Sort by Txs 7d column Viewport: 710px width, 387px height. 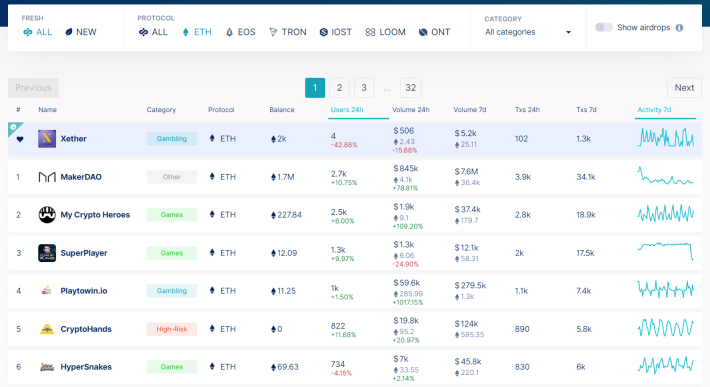tap(586, 110)
